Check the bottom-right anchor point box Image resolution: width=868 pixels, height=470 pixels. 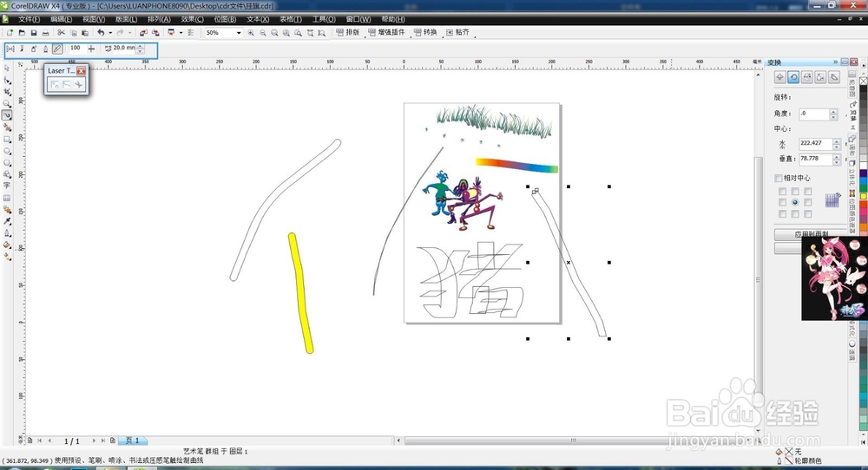(807, 214)
